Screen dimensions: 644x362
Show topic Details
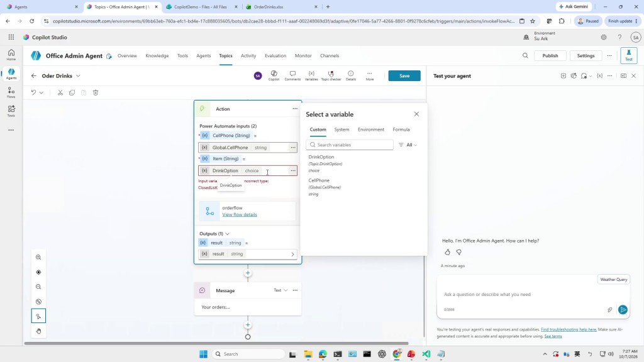[x=351, y=75]
